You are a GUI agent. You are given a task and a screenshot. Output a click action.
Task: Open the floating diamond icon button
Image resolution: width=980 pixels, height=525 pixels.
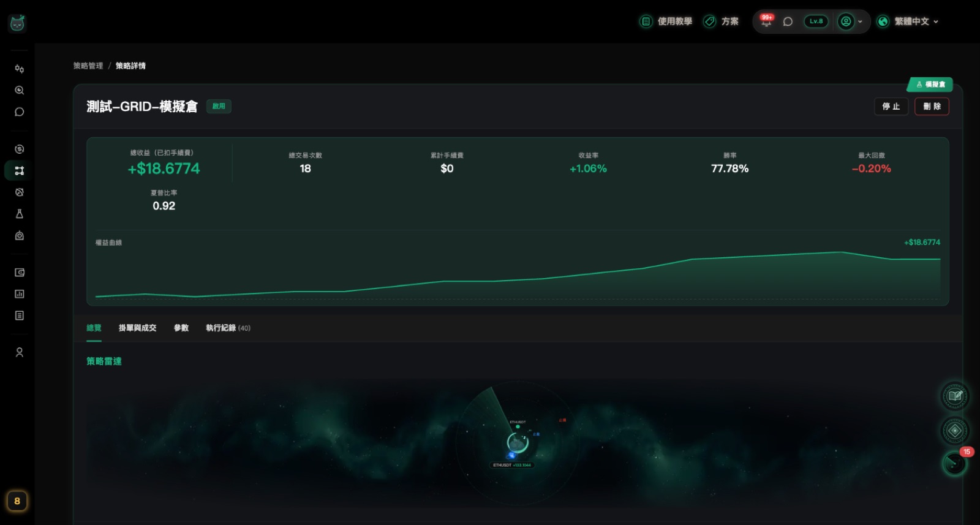click(x=955, y=431)
